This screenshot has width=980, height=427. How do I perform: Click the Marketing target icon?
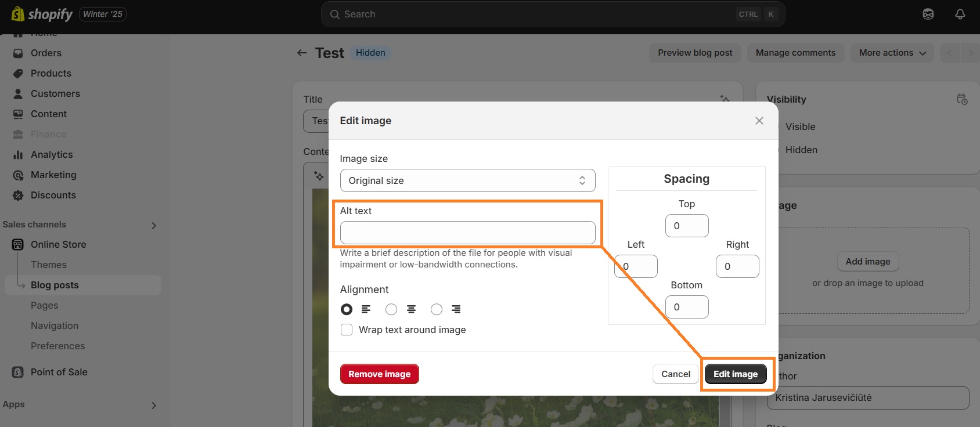[x=18, y=175]
